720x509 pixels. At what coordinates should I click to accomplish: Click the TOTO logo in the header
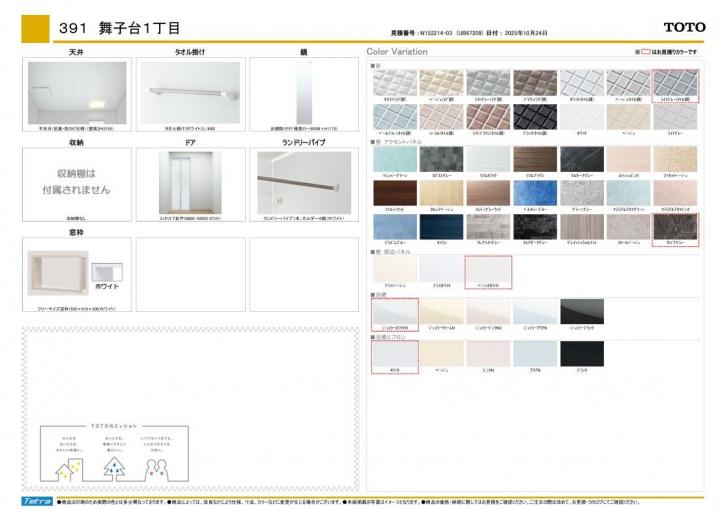pos(684,27)
